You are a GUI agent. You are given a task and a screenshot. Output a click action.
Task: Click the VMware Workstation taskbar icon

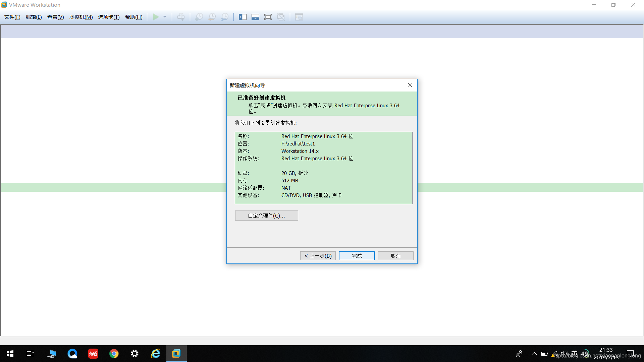(x=176, y=354)
